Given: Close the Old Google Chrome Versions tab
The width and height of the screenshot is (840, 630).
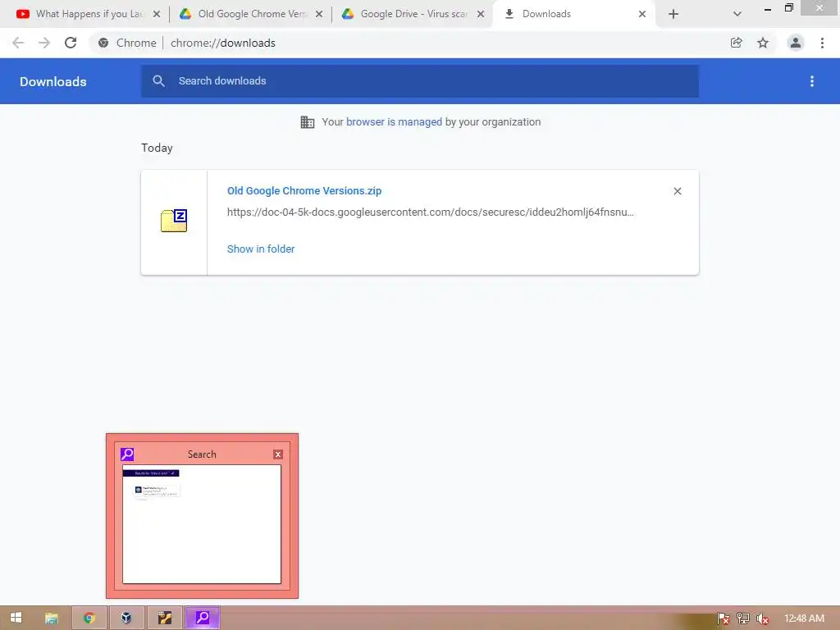Looking at the screenshot, I should 319,14.
